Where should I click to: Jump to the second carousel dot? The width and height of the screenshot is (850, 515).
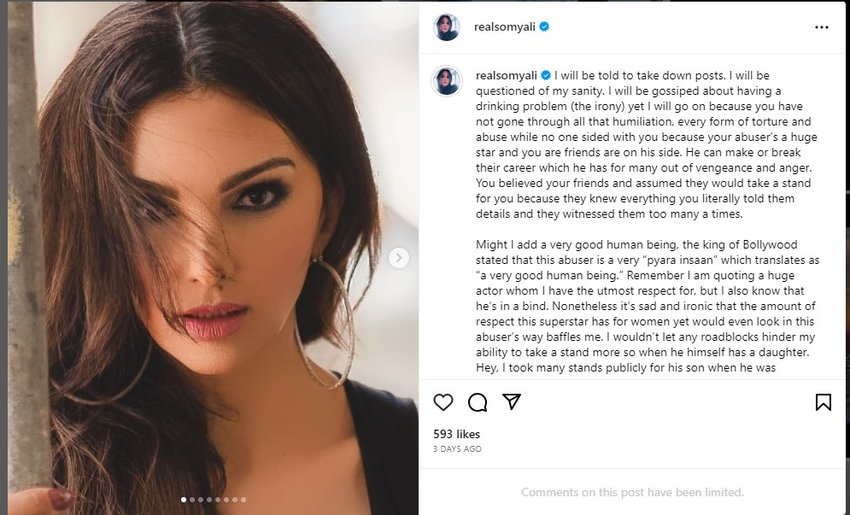(191, 498)
